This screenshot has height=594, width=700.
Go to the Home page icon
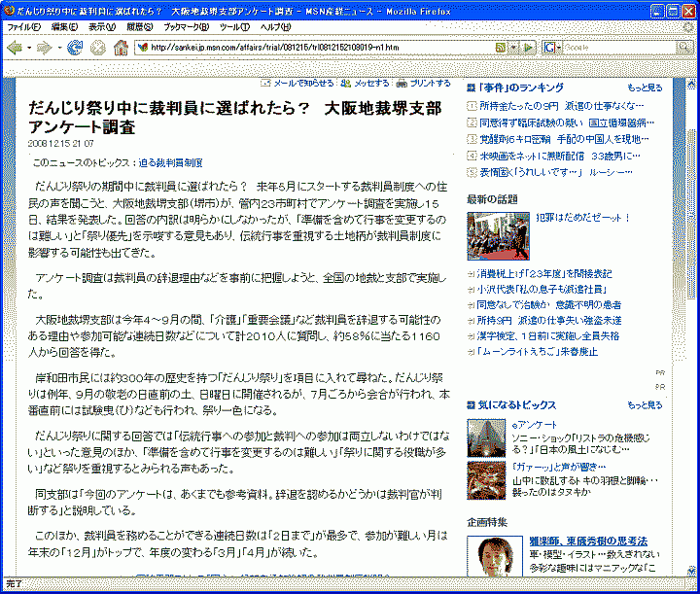coord(121,48)
